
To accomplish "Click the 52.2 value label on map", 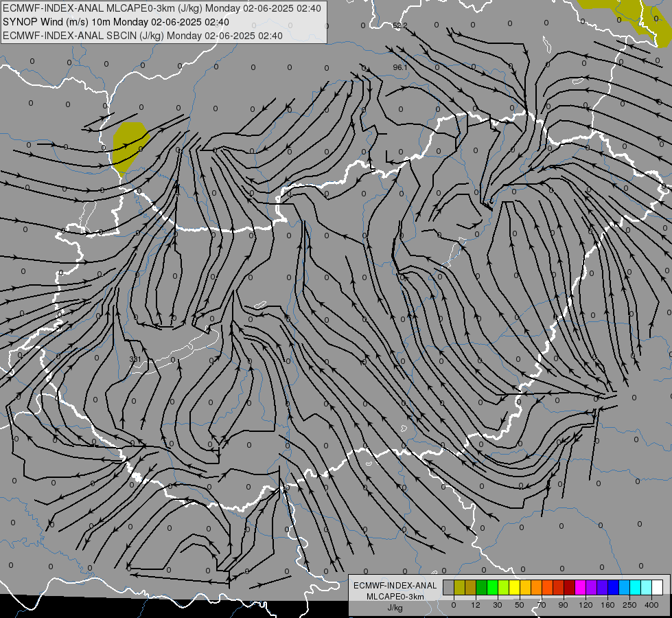I will pos(400,25).
